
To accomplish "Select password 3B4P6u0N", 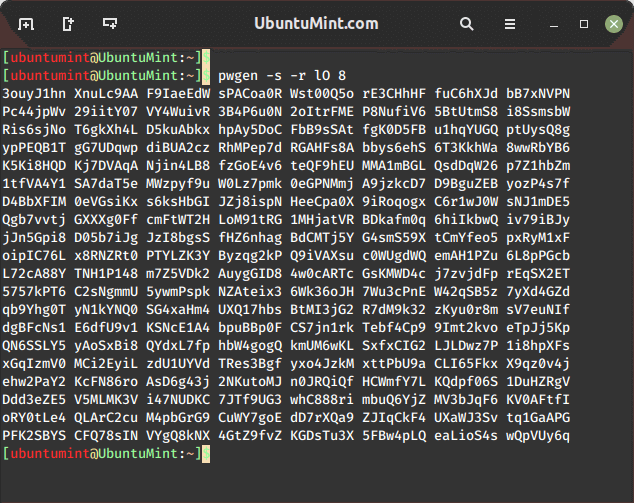I will click(250, 112).
